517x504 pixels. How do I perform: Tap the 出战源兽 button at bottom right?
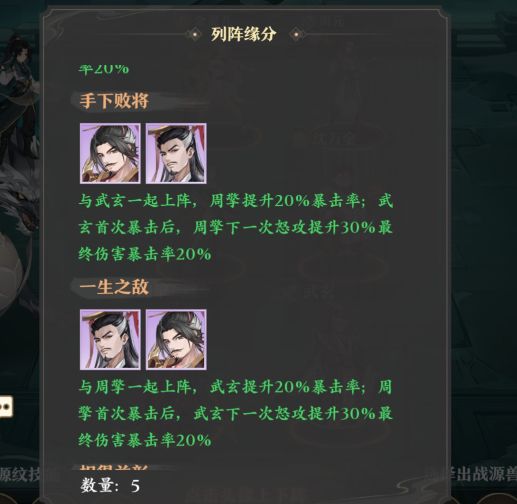click(x=485, y=474)
